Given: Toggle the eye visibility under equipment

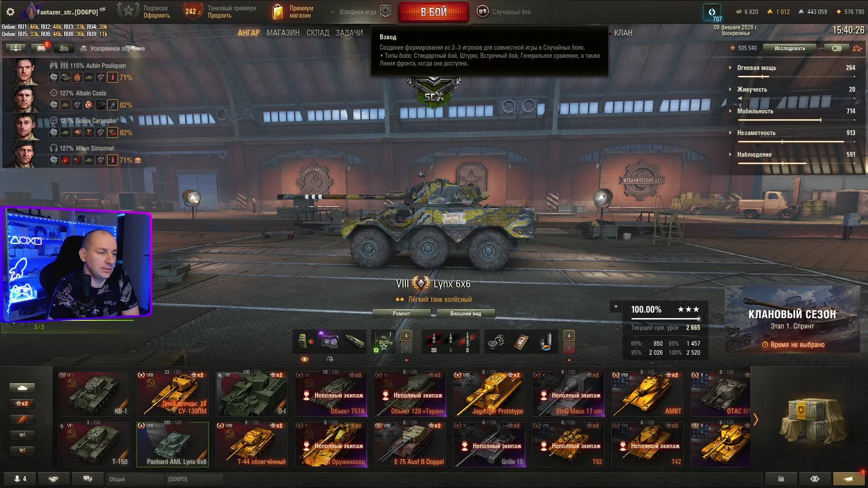Looking at the screenshot, I should tap(305, 359).
